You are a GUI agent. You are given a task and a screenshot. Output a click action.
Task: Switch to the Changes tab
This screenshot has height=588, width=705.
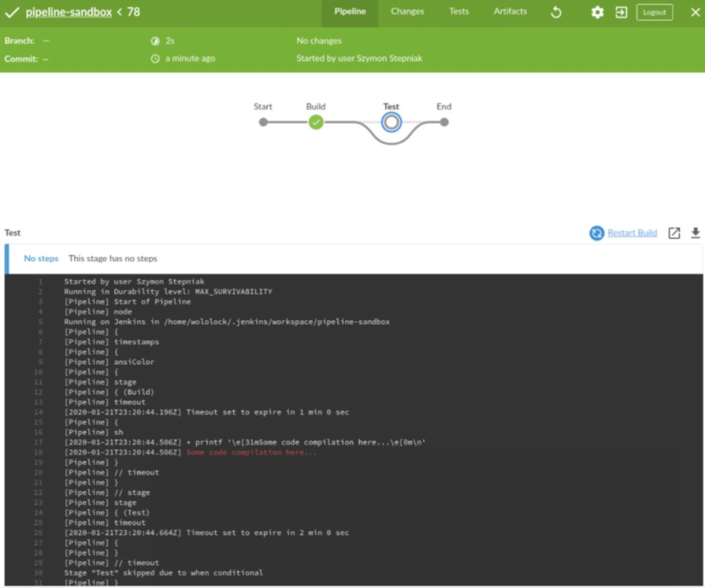tap(407, 12)
